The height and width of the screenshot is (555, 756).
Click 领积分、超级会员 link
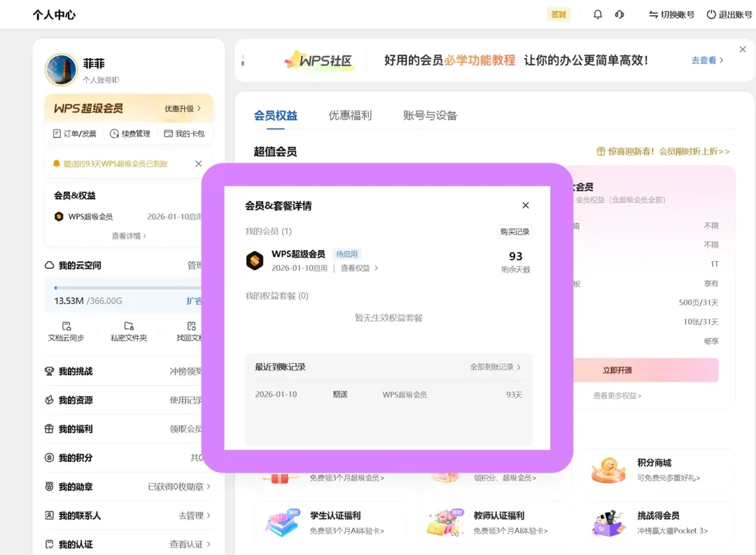click(505, 478)
